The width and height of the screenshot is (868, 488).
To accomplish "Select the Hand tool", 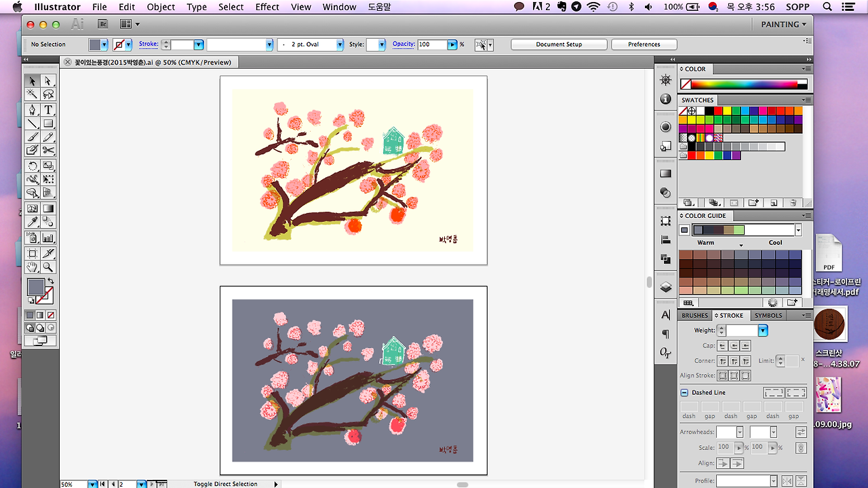I will [32, 267].
